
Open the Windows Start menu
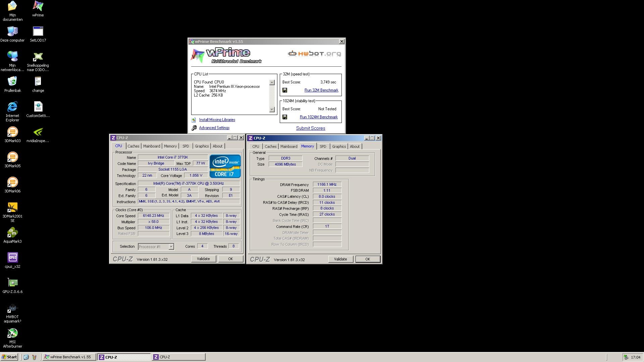tap(9, 357)
